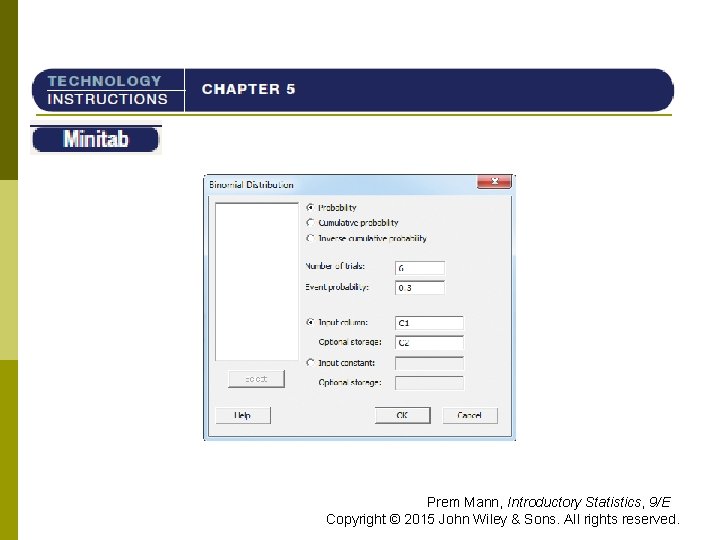Click the disabled Input constant field

coord(429,363)
